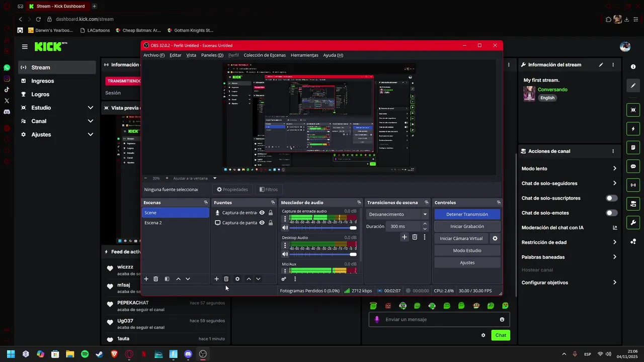The height and width of the screenshot is (362, 644).
Task: Open the Herramientas menu in OBS
Action: pos(304,55)
